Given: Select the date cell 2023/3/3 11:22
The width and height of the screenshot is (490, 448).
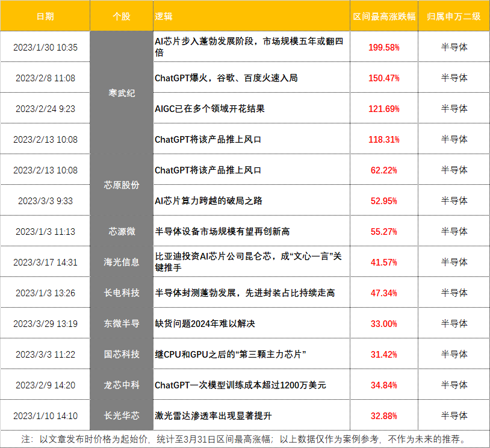Looking at the screenshot, I should coord(45,354).
